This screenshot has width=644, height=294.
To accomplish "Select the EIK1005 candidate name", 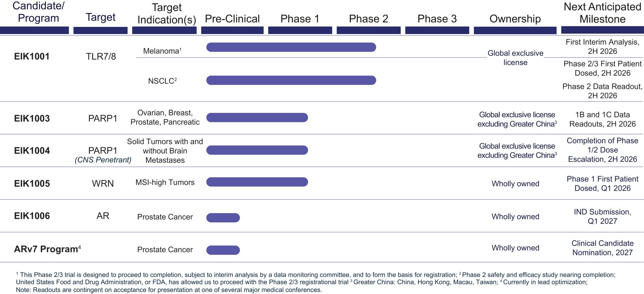I will click(32, 184).
